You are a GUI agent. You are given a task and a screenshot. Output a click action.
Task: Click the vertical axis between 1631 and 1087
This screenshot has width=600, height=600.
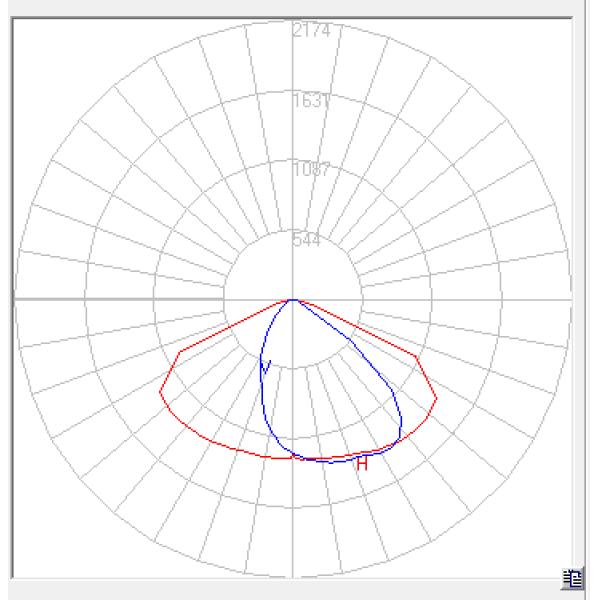click(292, 135)
